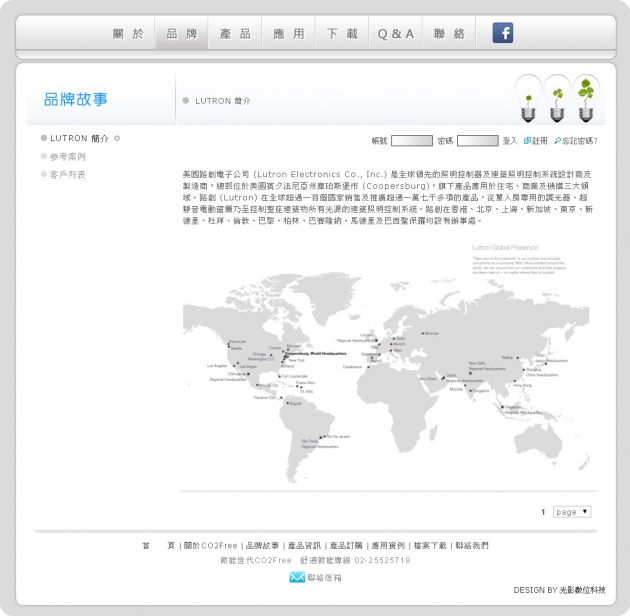Click the register icon beside 註冊
The height and width of the screenshot is (616, 630).
click(x=527, y=141)
